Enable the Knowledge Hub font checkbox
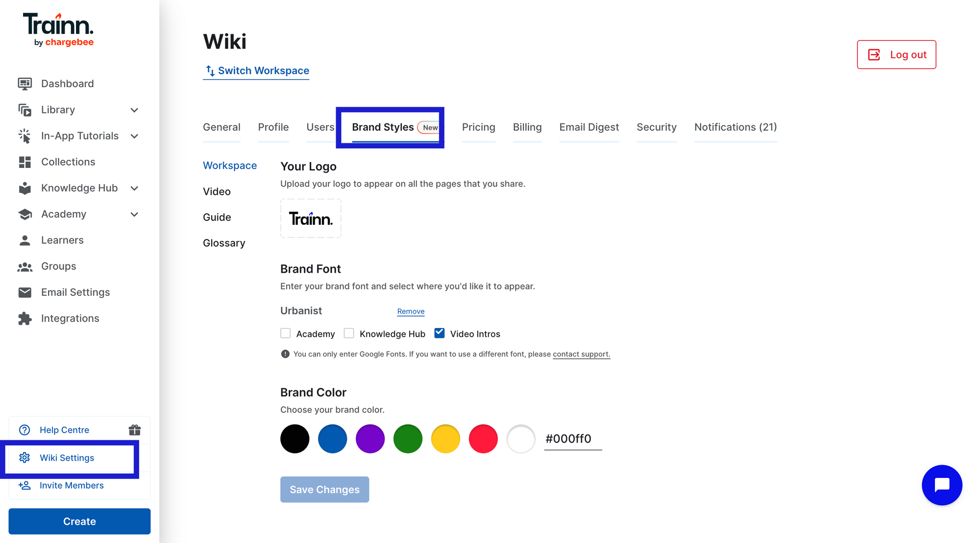Viewport: 980px width, 543px height. [349, 333]
